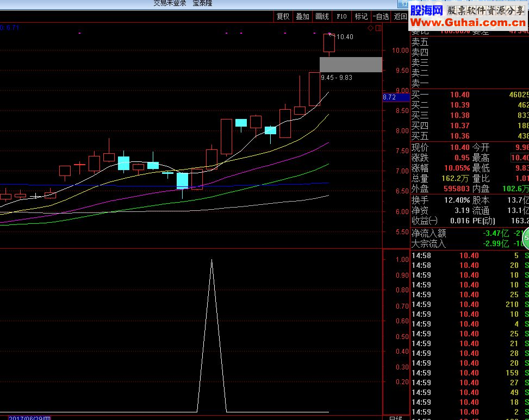Click the 14:58 trade with volume 5
The height and width of the screenshot is (420, 529).
pyautogui.click(x=470, y=255)
